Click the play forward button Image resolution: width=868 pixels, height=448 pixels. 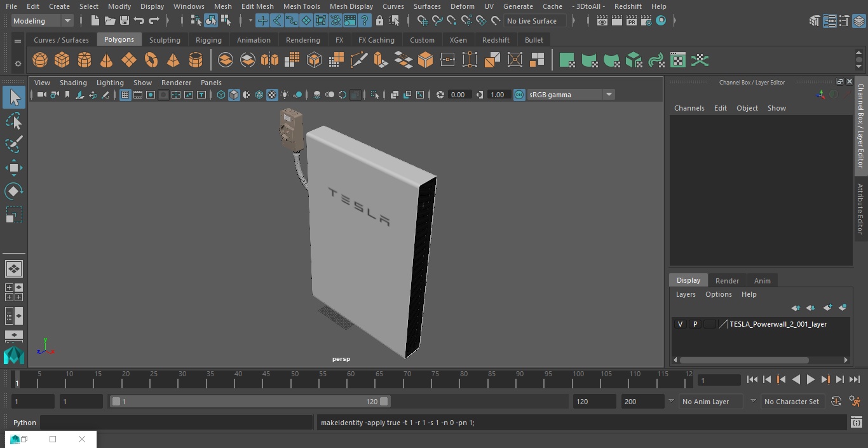pyautogui.click(x=810, y=379)
